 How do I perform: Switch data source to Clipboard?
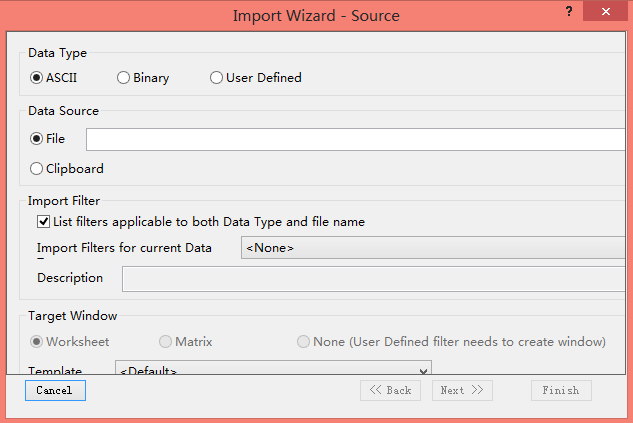[x=37, y=169]
